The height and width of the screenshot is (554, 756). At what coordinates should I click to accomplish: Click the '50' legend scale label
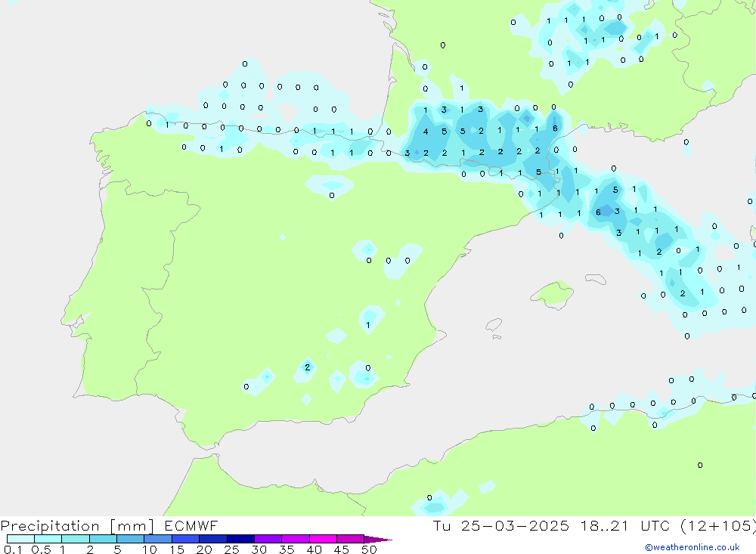[x=369, y=549]
